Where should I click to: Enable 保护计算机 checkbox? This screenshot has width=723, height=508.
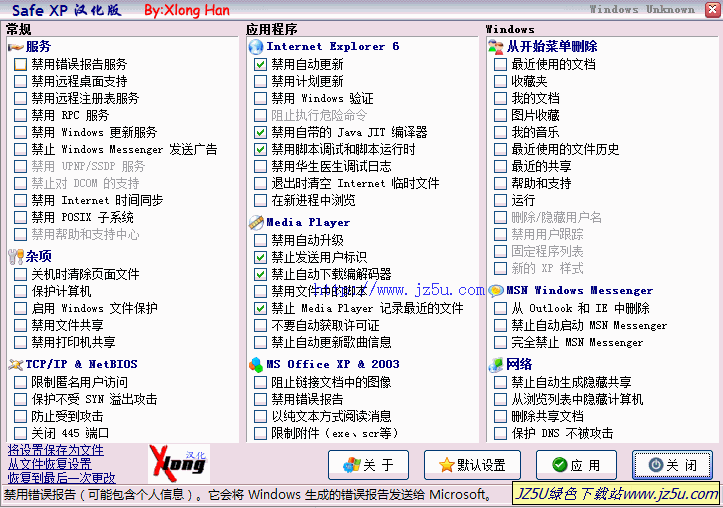(x=20, y=292)
